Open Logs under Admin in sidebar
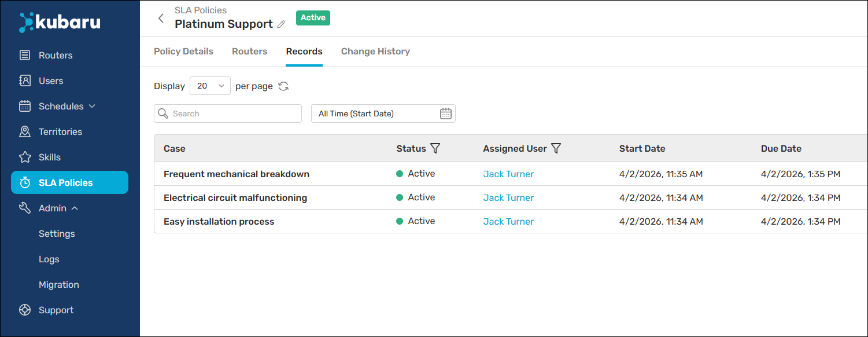The width and height of the screenshot is (868, 337). click(49, 259)
